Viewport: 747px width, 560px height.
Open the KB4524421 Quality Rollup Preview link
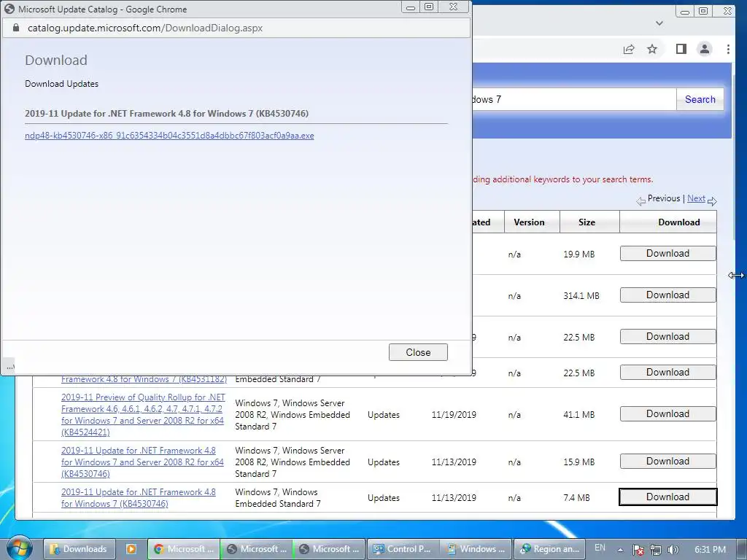(x=143, y=415)
